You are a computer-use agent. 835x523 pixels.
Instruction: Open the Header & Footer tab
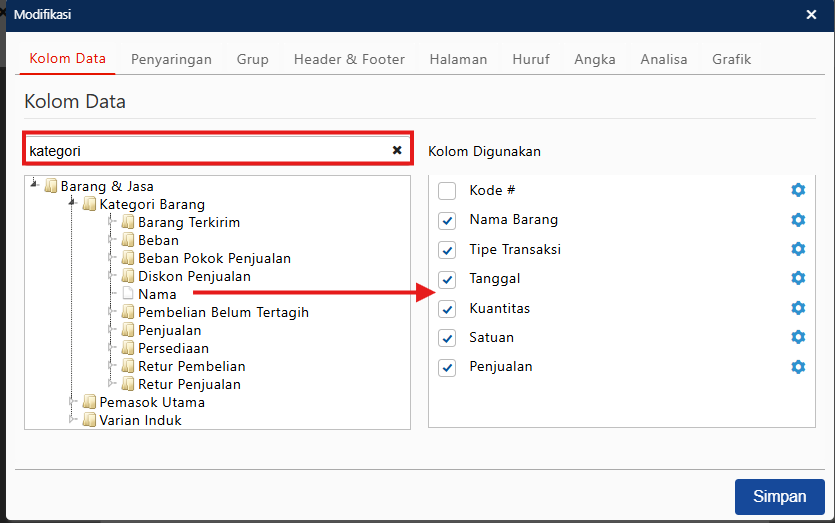(349, 59)
